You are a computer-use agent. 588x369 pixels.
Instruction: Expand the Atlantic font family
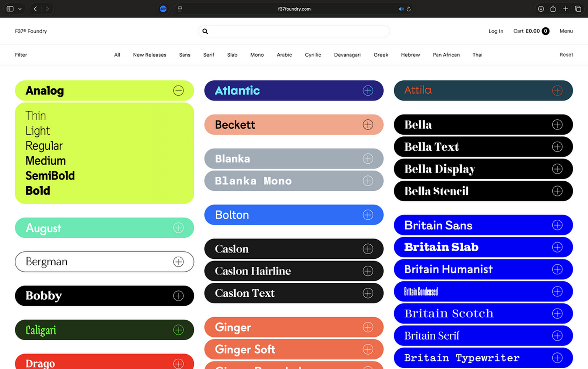coord(368,91)
